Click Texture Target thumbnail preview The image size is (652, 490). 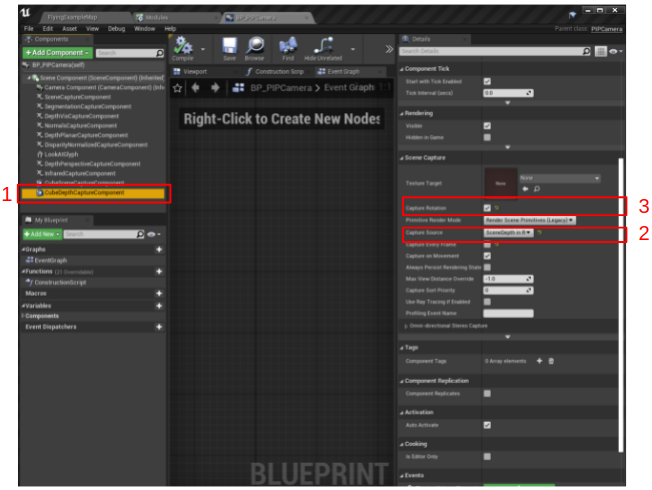coord(501,183)
